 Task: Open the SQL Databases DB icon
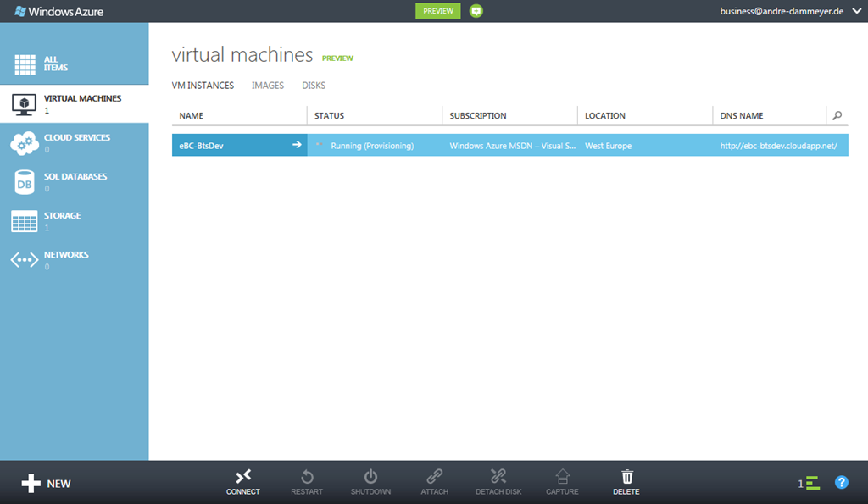point(25,183)
